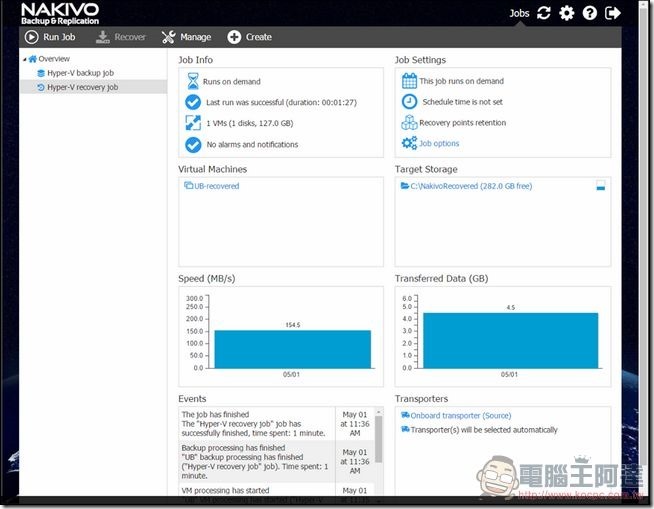This screenshot has height=509, width=654.
Task: Click the automatic transporter truck icon
Action: [405, 429]
